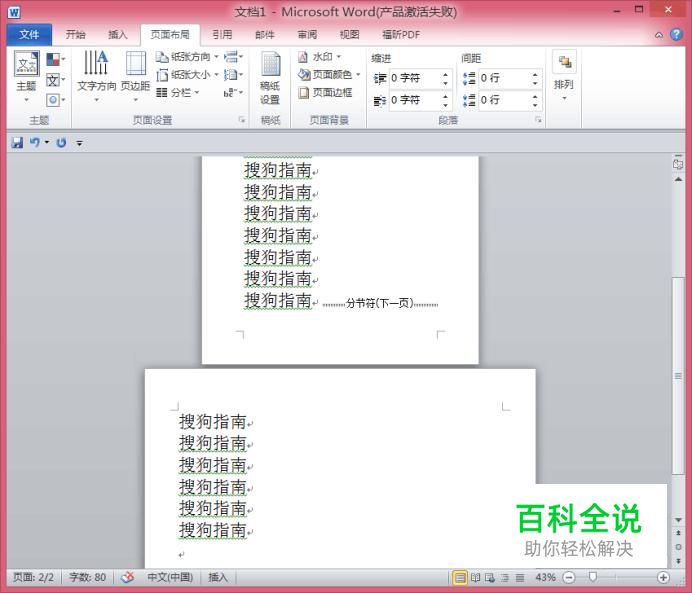692x593 pixels.
Task: Launch Page Setup dialog launcher
Action: (242, 120)
